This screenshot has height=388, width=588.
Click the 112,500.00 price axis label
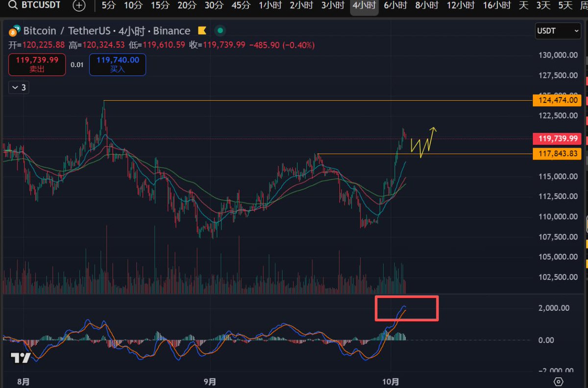(557, 196)
